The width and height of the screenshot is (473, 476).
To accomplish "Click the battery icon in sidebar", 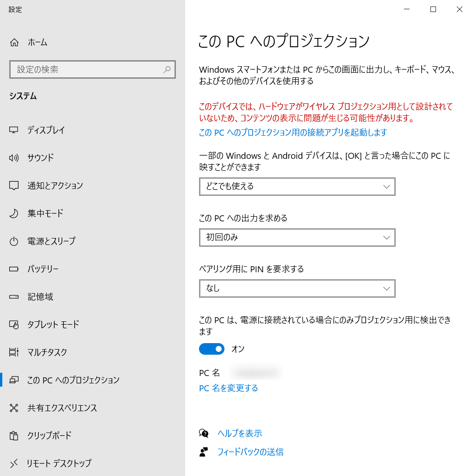I will [13, 269].
